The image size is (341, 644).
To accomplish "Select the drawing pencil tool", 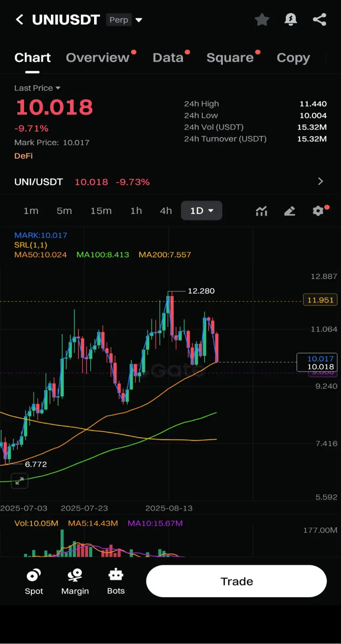I will pos(290,211).
